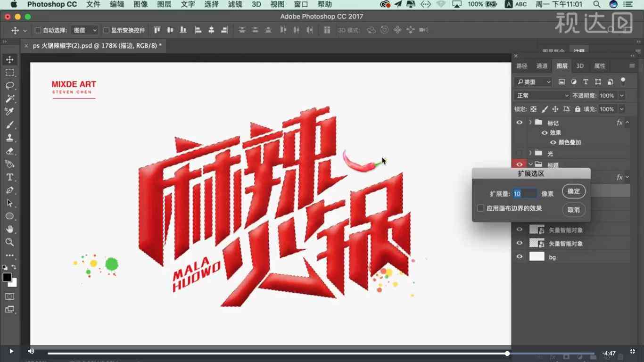Open the 图层 menu in the menu bar

click(164, 4)
